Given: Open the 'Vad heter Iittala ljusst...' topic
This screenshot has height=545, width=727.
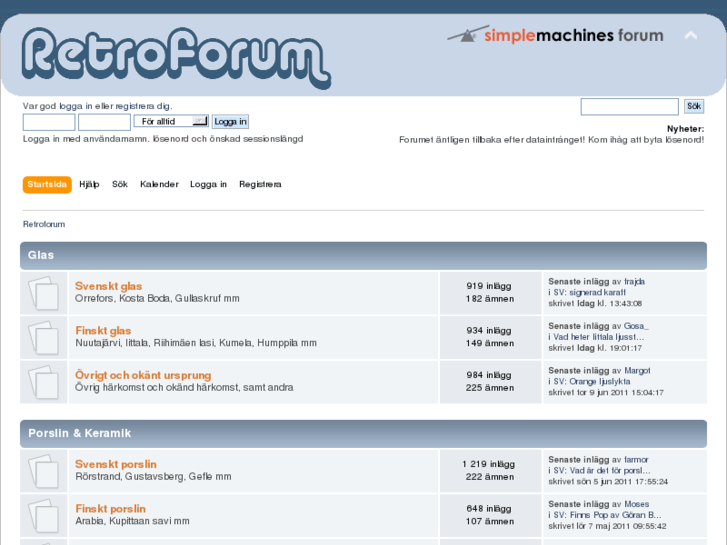Looking at the screenshot, I should coord(599,337).
